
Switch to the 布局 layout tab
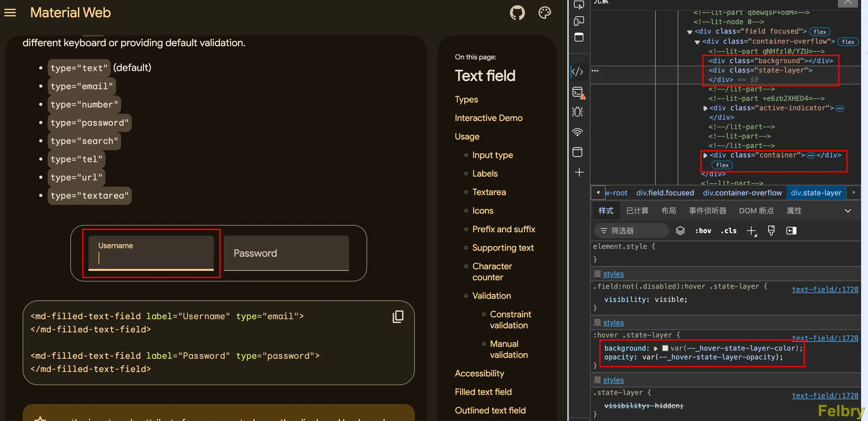(668, 211)
